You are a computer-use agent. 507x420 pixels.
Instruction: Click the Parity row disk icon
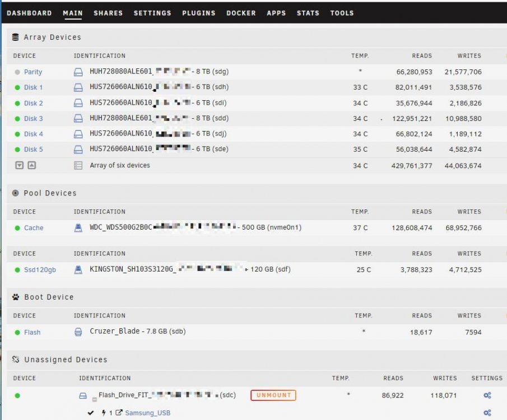(78, 72)
